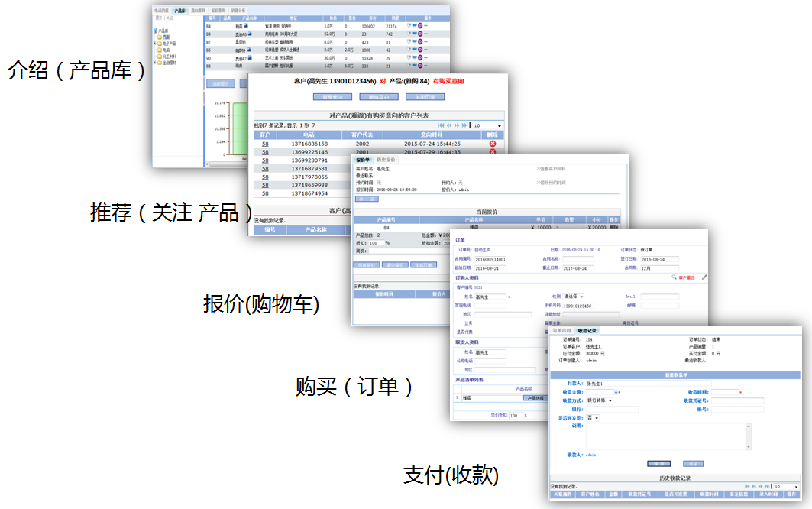
Task: Open page size dropdown in intent list
Action: point(487,125)
